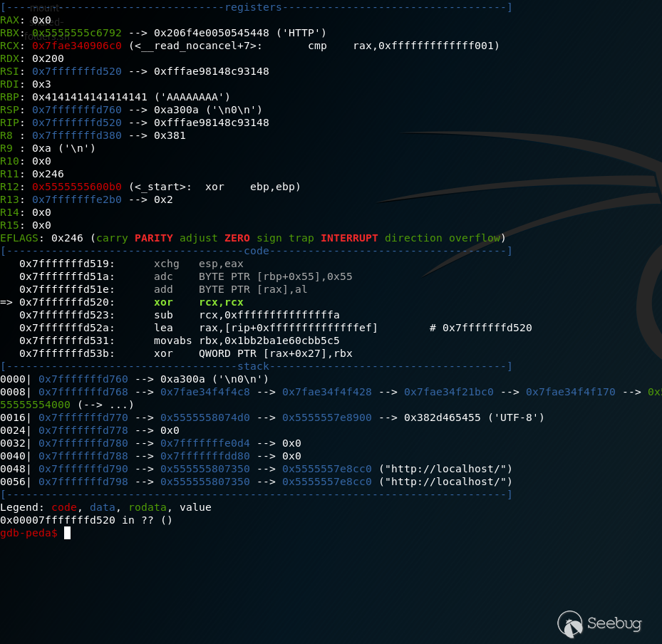Click RDX value 0x200
The width and height of the screenshot is (662, 644).
(x=48, y=58)
